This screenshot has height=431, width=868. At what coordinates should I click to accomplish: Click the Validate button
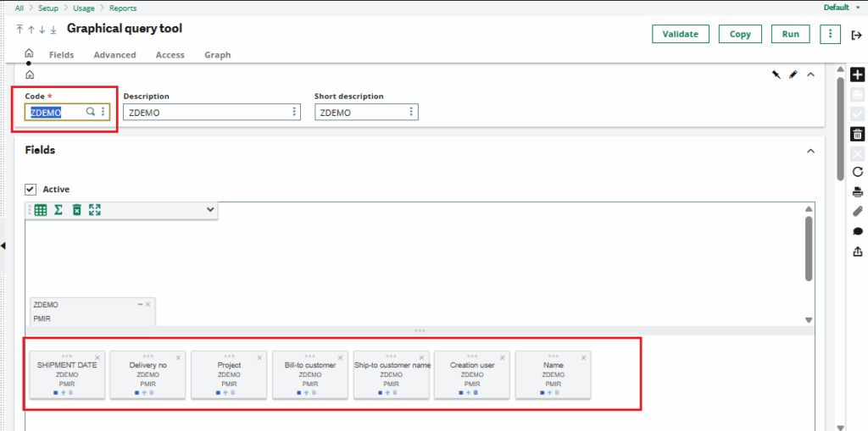click(680, 34)
